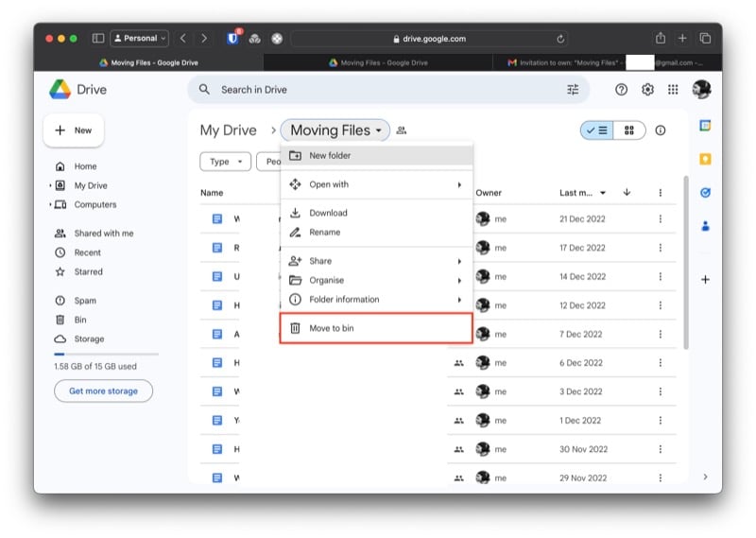Viewport: 756px width, 538px height.
Task: Open Spam in the sidebar
Action: [85, 301]
